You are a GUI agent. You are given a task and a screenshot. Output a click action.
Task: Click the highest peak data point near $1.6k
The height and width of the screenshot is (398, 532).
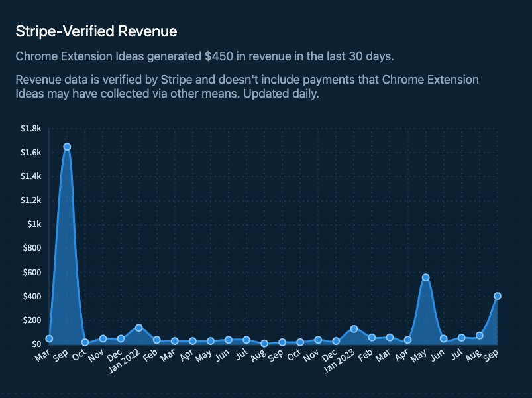click(x=67, y=147)
